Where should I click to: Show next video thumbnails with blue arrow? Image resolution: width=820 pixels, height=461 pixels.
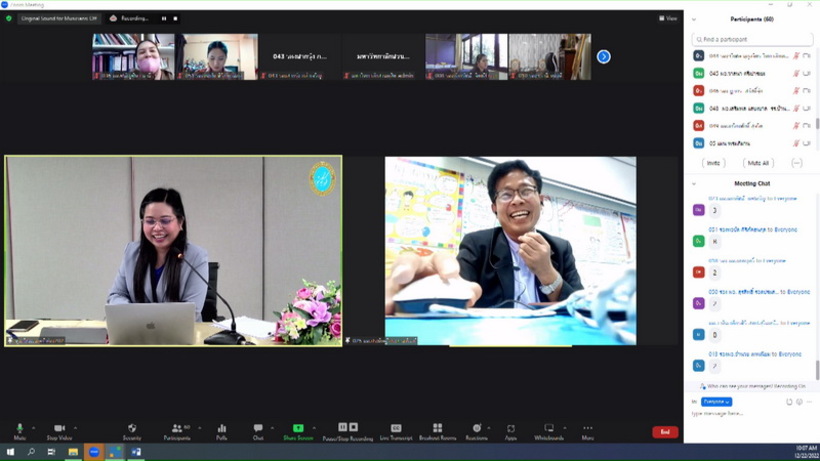tap(603, 56)
